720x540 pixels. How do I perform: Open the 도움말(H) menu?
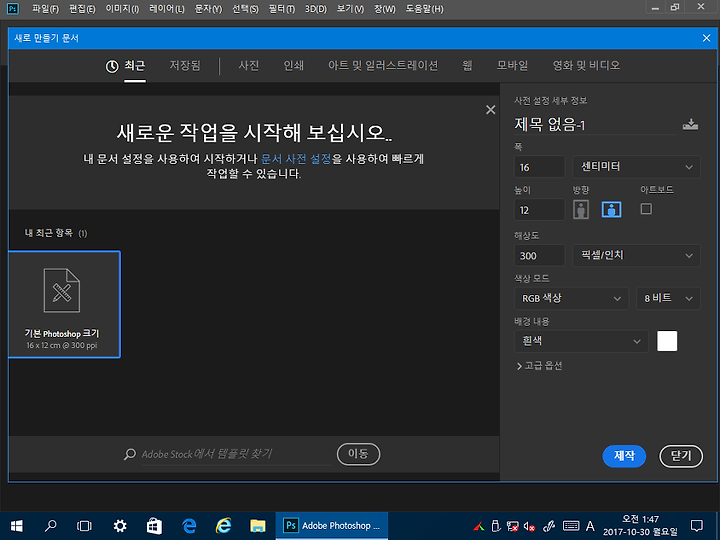pyautogui.click(x=424, y=9)
